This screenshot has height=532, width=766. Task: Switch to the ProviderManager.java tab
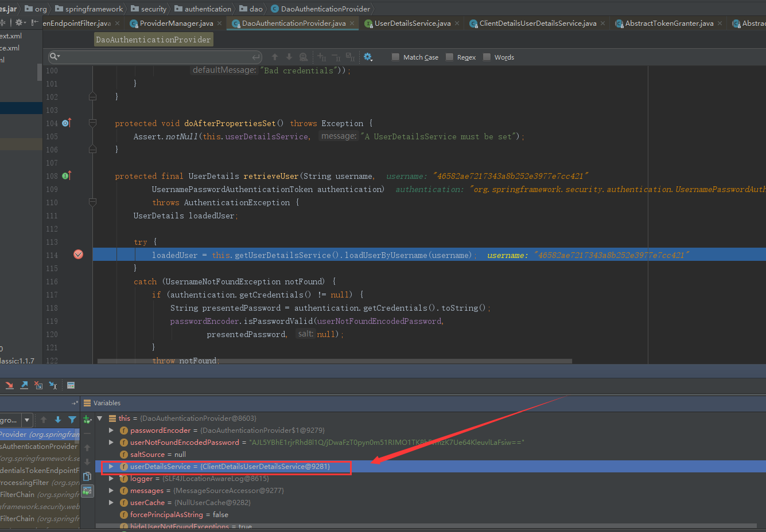click(176, 24)
